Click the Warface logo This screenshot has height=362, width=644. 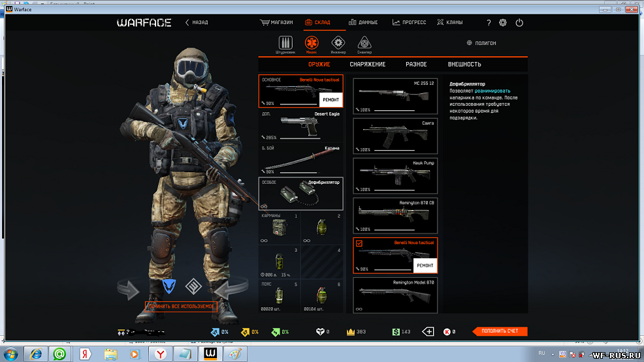[144, 23]
